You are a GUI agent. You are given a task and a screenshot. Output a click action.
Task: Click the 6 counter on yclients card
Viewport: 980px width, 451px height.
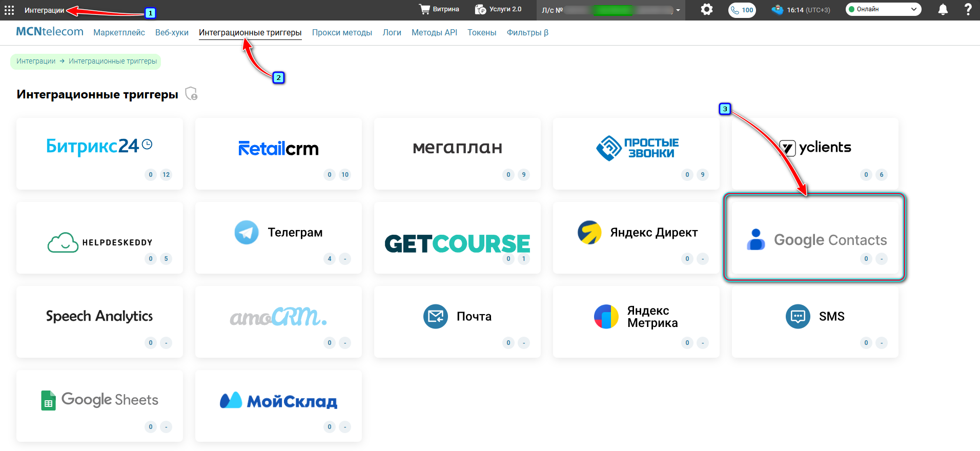click(x=882, y=175)
